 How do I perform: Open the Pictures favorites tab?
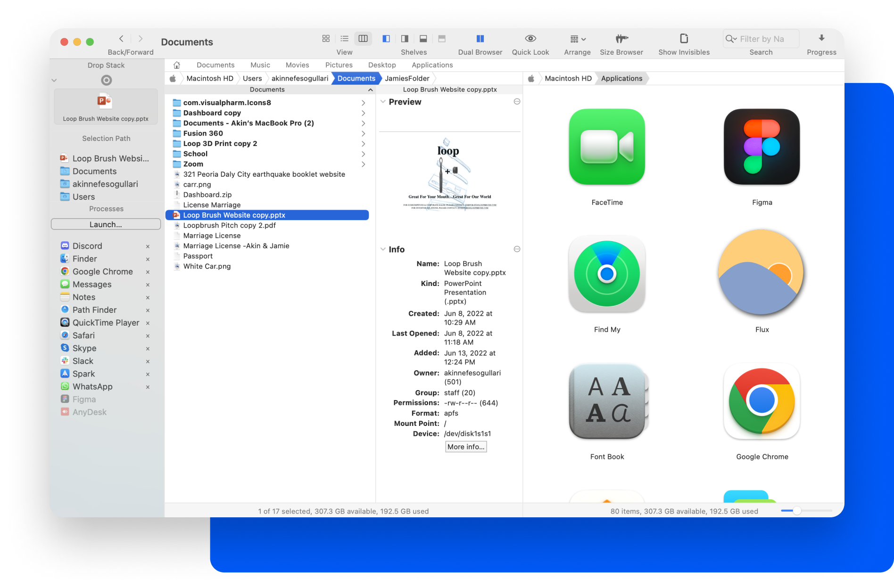click(x=339, y=65)
